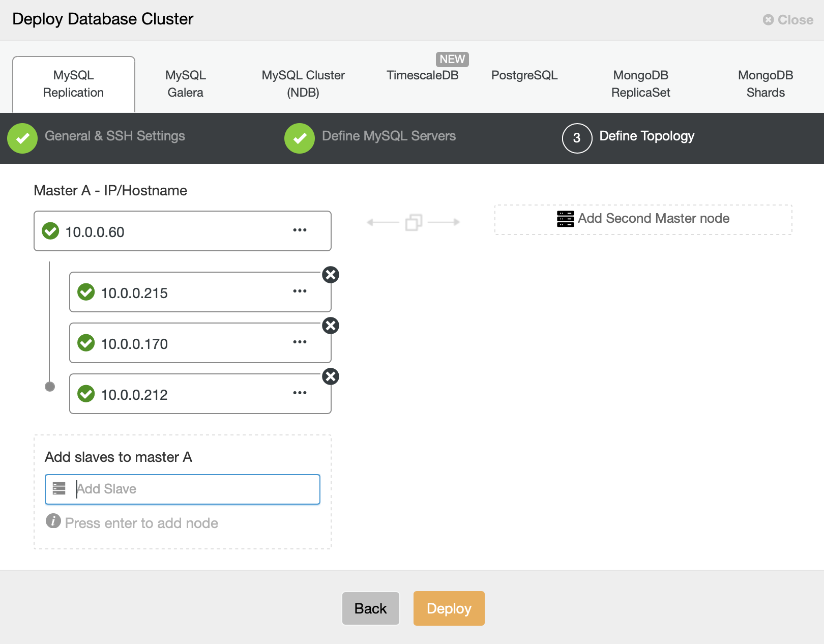Go to General & SSH Settings step

[x=115, y=136]
